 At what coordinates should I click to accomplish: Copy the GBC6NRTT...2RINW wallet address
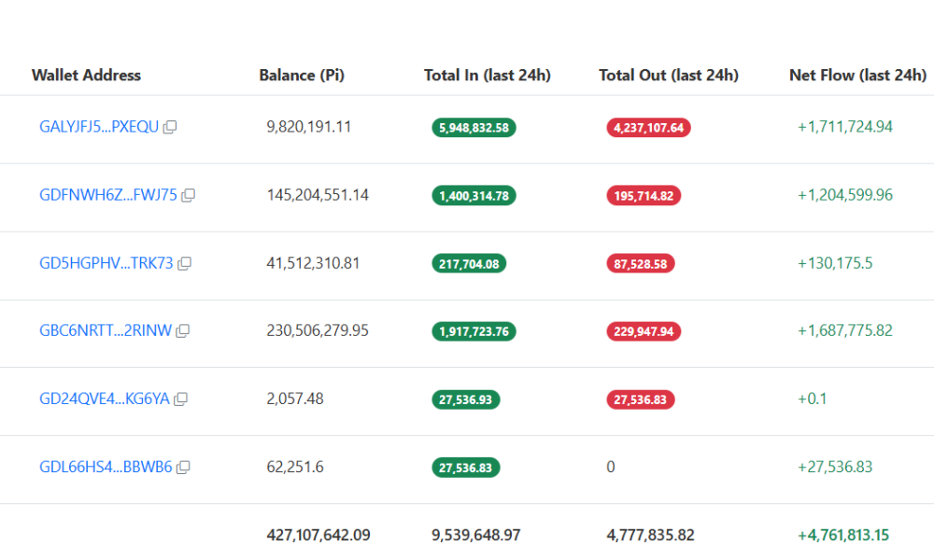point(182,331)
